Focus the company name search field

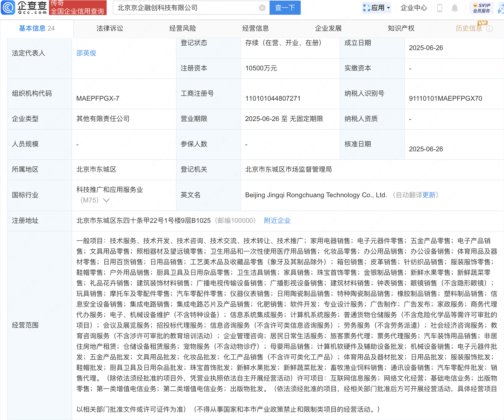pos(187,8)
